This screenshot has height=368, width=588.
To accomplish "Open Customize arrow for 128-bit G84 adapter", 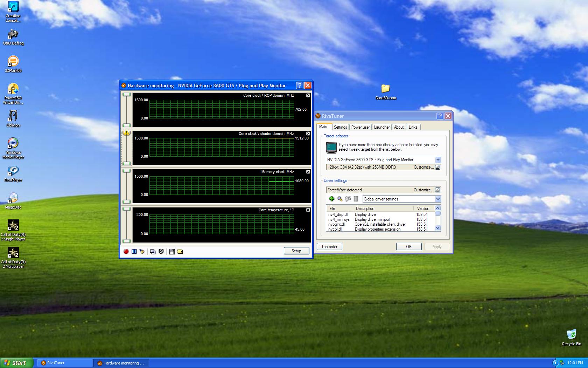I will click(437, 167).
